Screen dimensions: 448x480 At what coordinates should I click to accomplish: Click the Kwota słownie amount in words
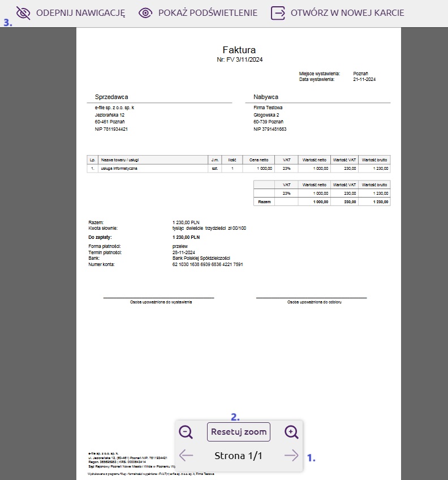point(209,228)
